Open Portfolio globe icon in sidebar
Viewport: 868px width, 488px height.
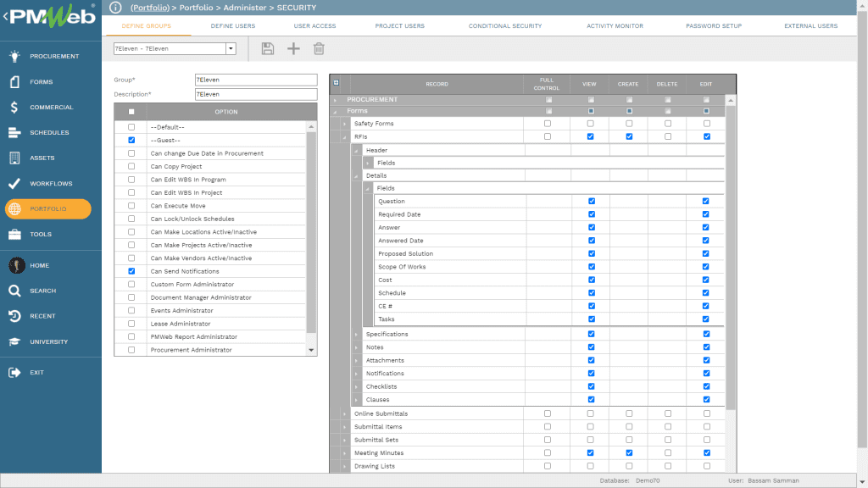point(15,208)
